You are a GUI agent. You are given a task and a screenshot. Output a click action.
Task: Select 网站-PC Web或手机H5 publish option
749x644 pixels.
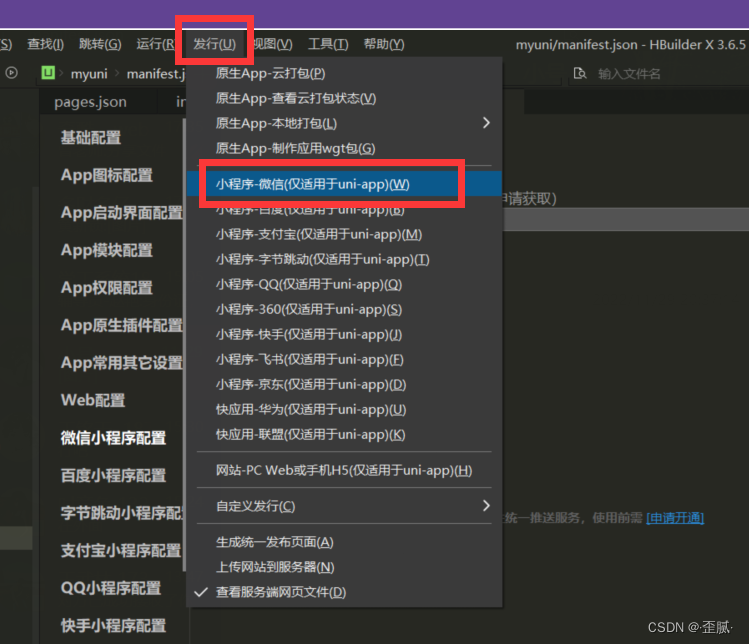344,471
